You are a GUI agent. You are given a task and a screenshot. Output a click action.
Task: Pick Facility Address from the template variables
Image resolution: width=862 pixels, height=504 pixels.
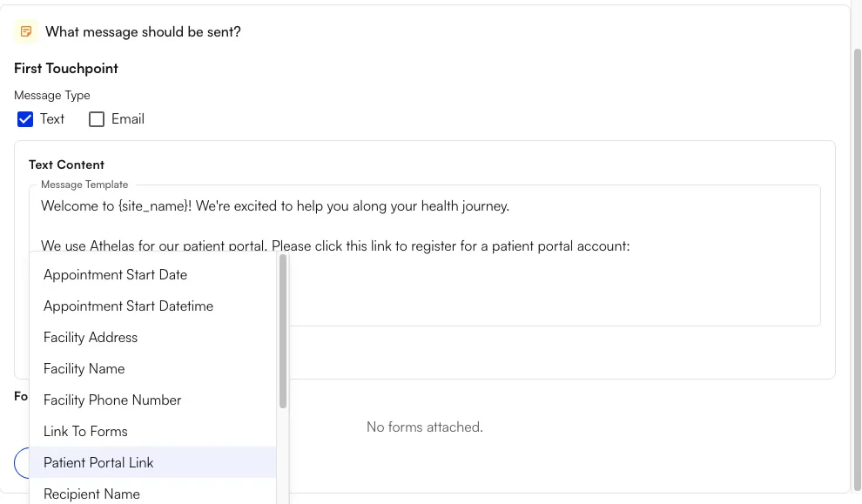[91, 337]
